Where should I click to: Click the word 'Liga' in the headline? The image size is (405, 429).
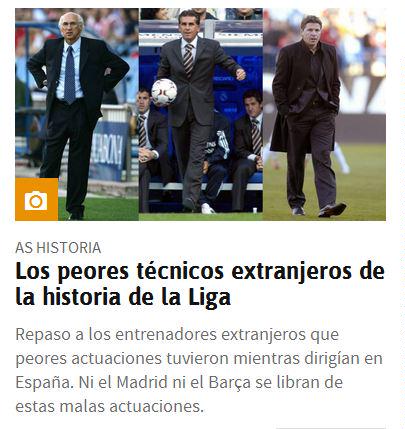click(x=210, y=297)
